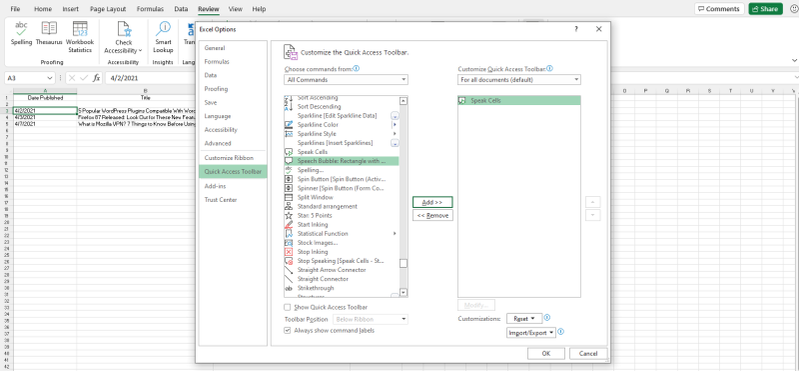This screenshot has width=799, height=371.
Task: Select Star: 5 Points command
Action: (341, 215)
